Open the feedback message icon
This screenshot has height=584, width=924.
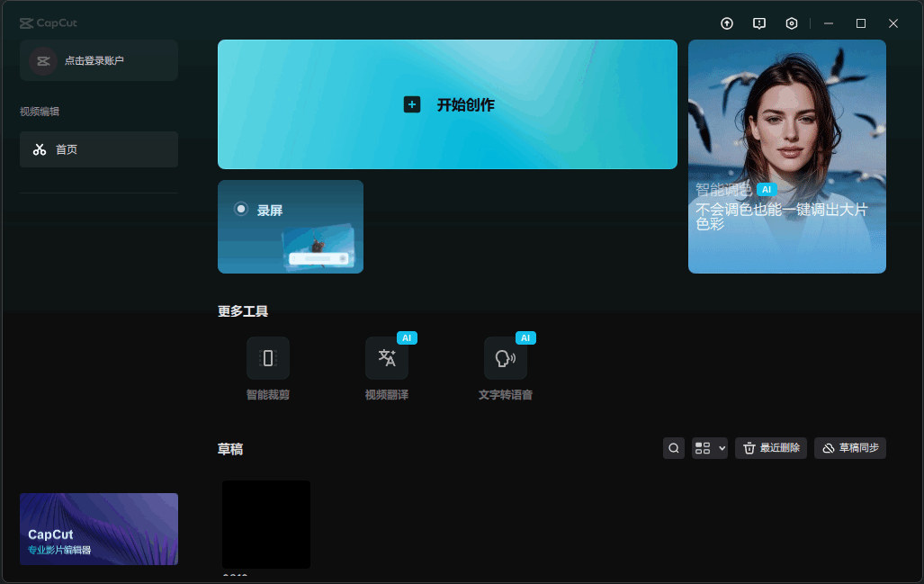pos(759,23)
